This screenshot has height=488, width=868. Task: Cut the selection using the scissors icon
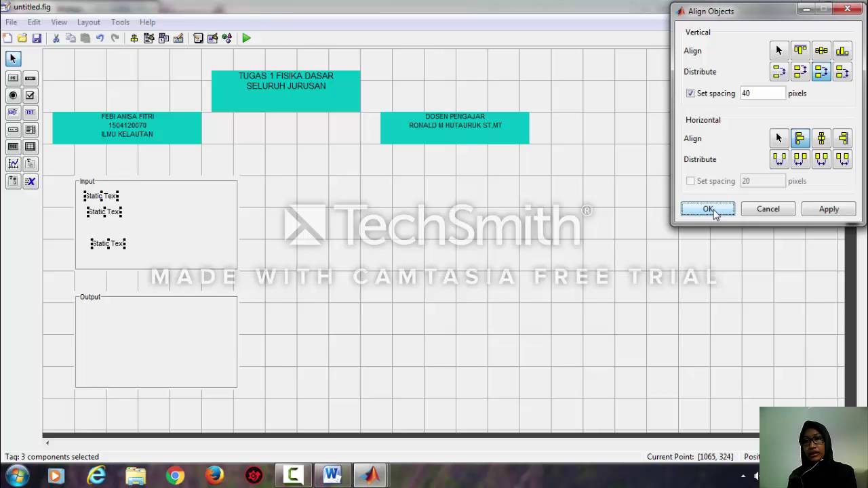[x=56, y=39]
